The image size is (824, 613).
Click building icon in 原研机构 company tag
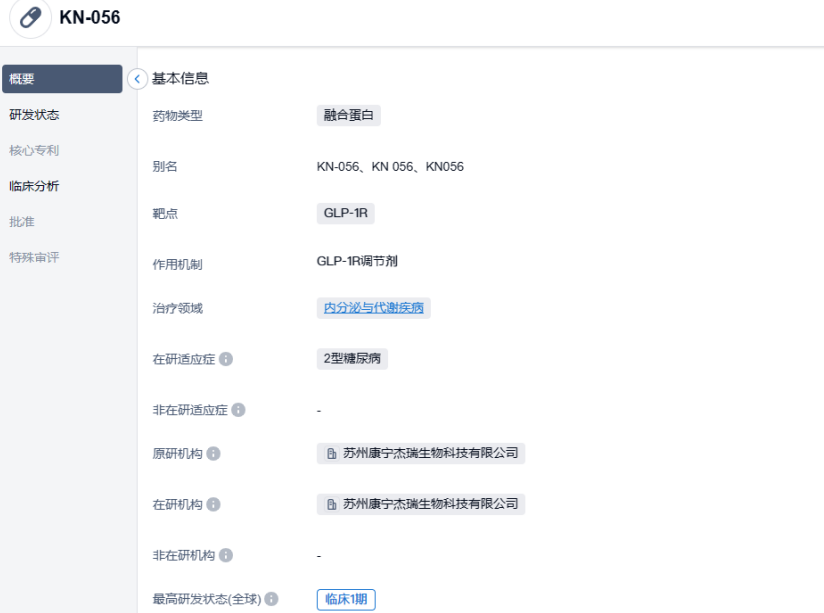332,454
